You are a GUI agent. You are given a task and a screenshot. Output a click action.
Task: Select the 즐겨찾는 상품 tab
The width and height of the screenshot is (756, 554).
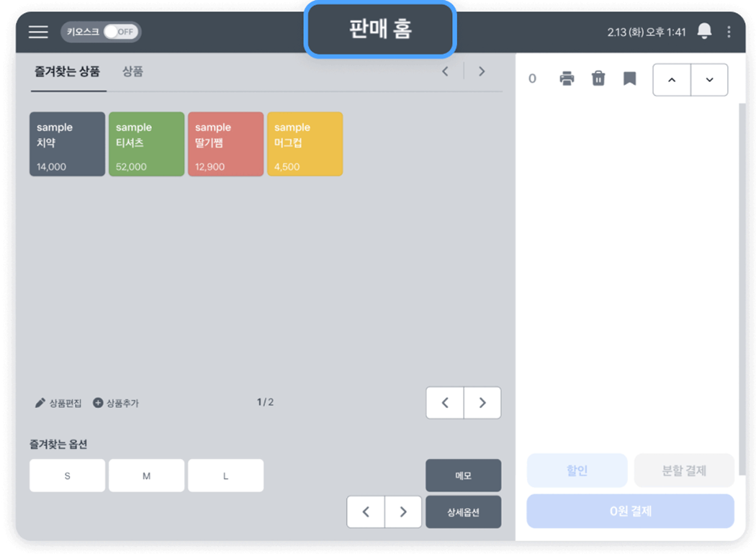(68, 71)
